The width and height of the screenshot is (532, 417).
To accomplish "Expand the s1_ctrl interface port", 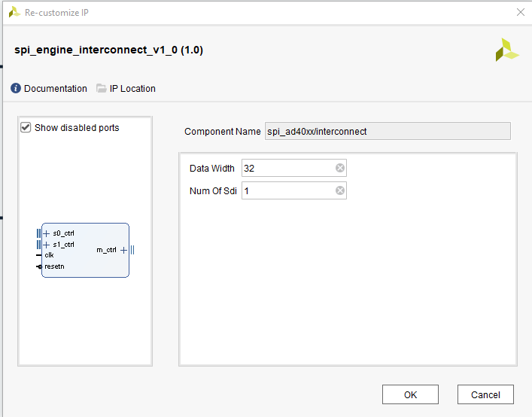I will click(x=46, y=245).
